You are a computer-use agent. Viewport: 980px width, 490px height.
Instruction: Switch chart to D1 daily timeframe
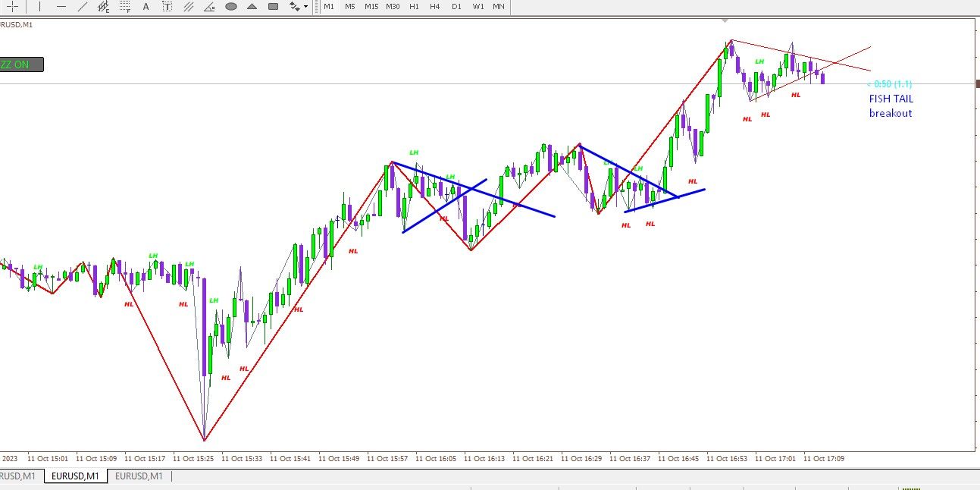tap(456, 6)
